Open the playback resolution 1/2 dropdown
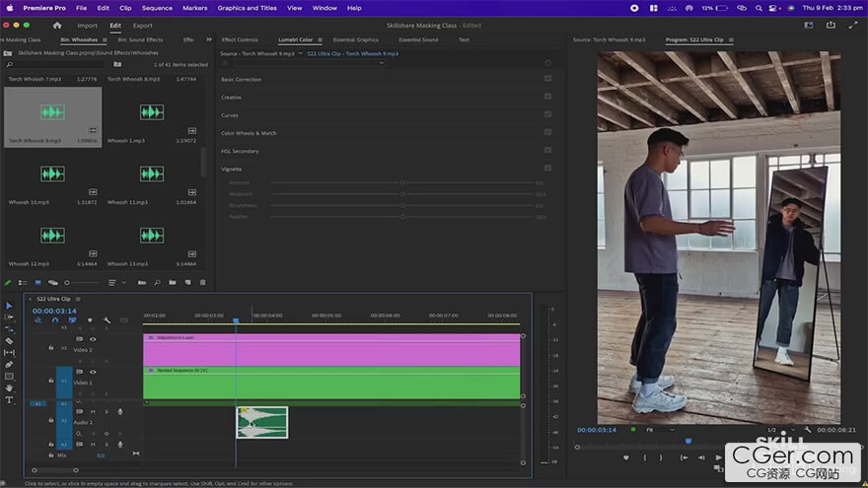868x488 pixels. (776, 430)
